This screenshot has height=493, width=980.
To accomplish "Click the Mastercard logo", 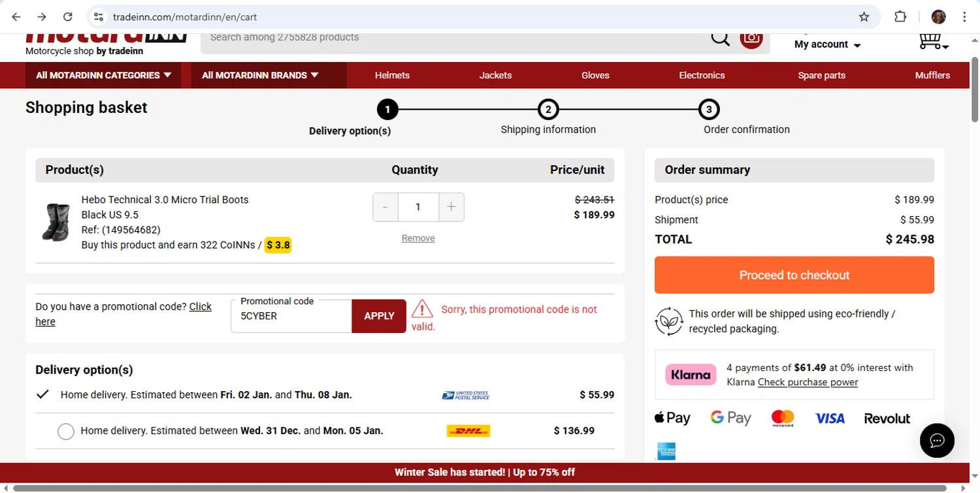I will click(782, 418).
